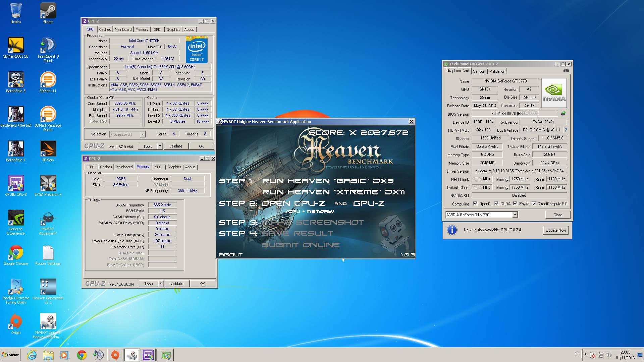Screen dimensions: 644x362
Task: Click Update Now for GPU-Z 0.7.4
Action: pyautogui.click(x=555, y=230)
